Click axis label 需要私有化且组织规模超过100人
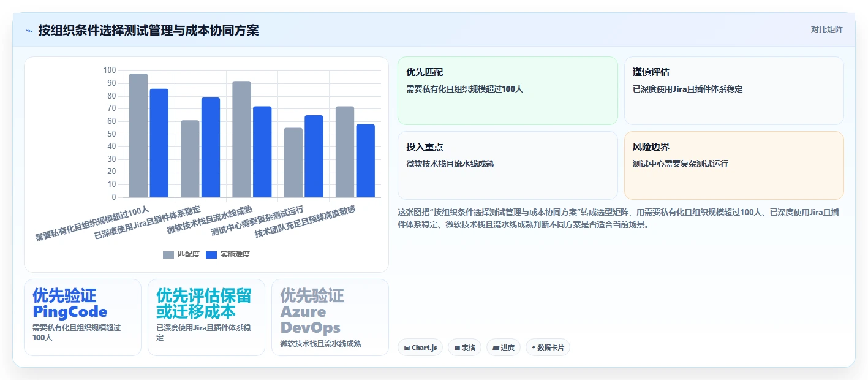Image resolution: width=868 pixels, height=380 pixels. 92,223
